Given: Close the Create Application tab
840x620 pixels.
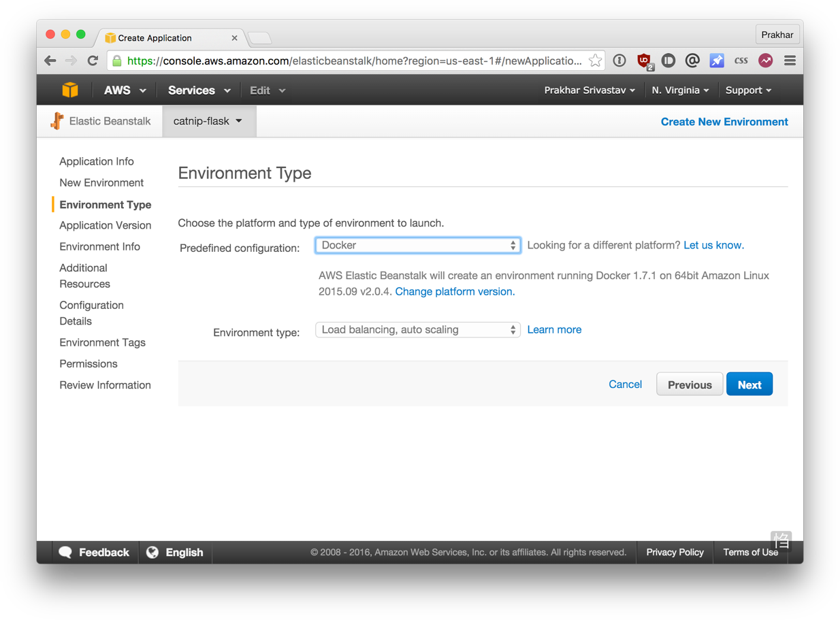Looking at the screenshot, I should (x=234, y=38).
